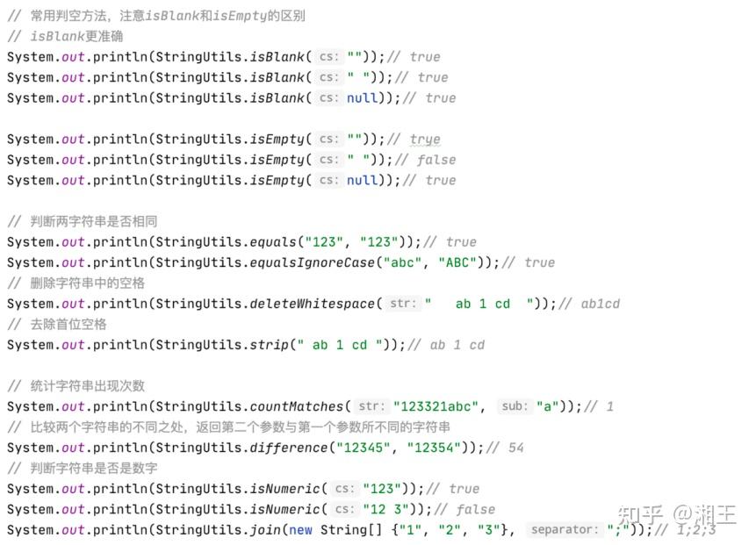756x545 pixels.
Task: Click the cs: hint before null in isBlank
Action: pyautogui.click(x=328, y=97)
